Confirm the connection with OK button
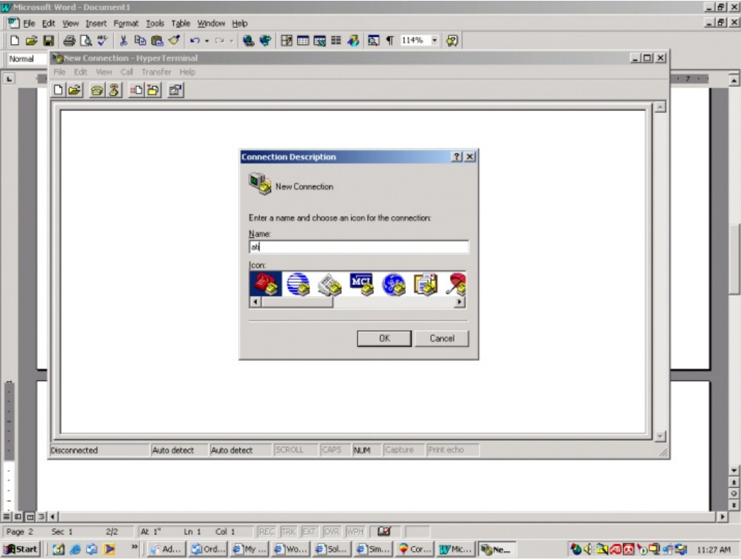This screenshot has height=560, width=741. [x=384, y=338]
